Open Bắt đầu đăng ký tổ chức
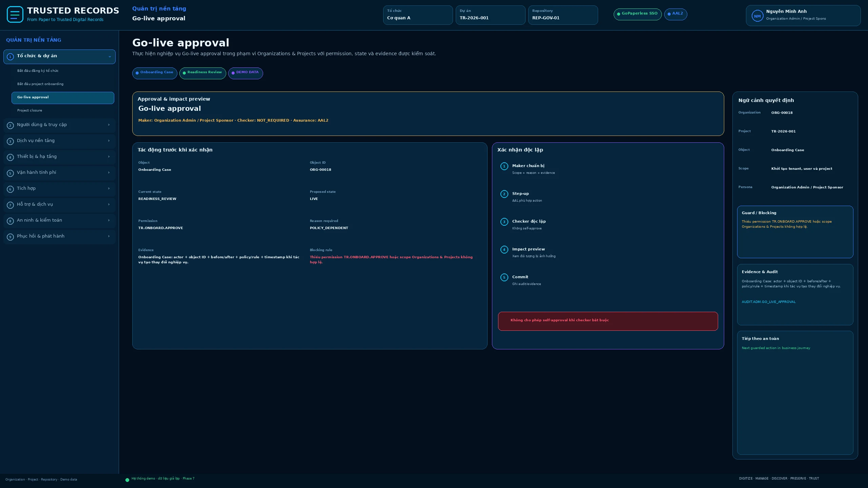 coord(63,71)
